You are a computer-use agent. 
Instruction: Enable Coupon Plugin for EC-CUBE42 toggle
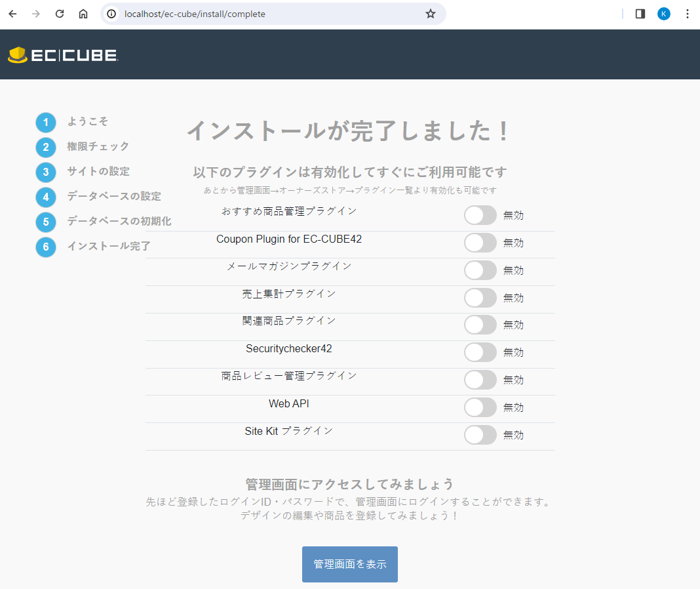tap(480, 243)
